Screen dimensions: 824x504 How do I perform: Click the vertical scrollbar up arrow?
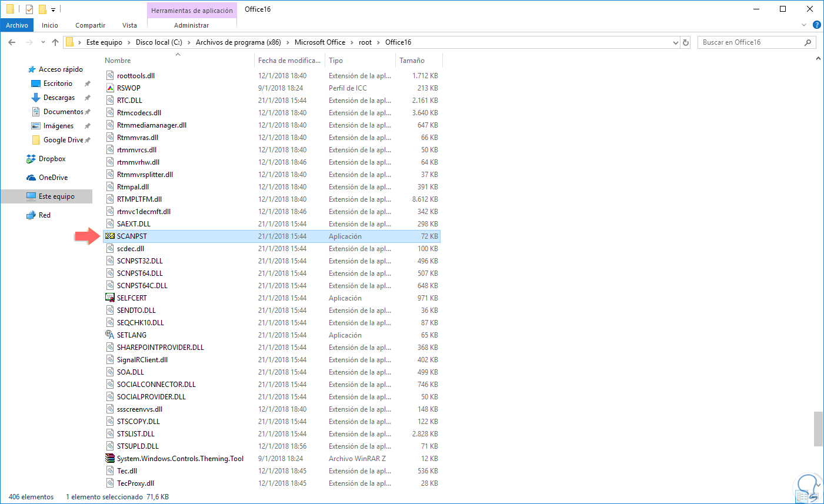coord(818,59)
